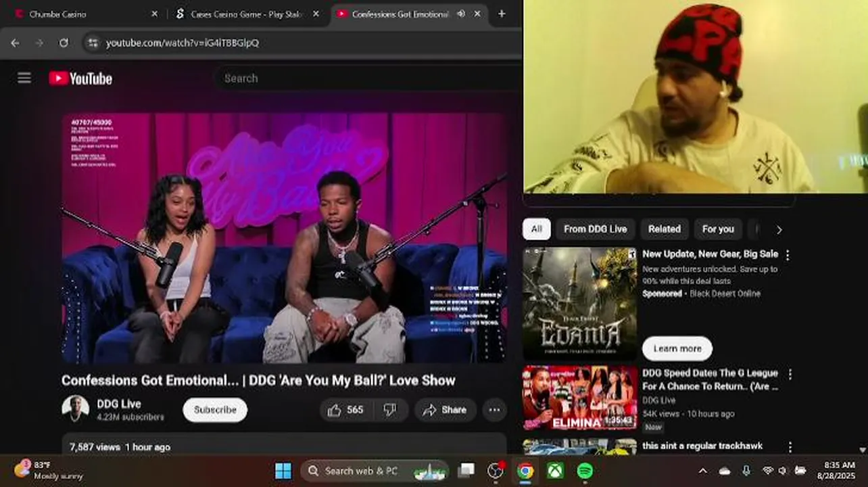Open options for DDG Speed Dates video

[790, 374]
